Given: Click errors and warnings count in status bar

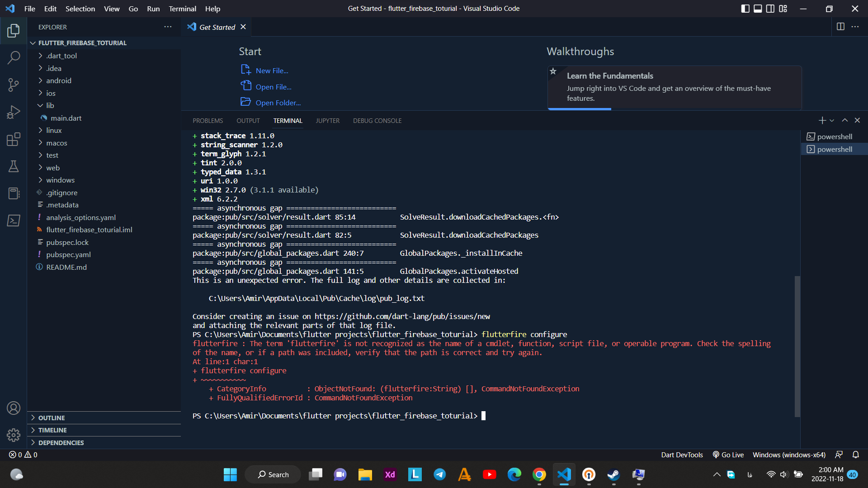Looking at the screenshot, I should pos(24,455).
